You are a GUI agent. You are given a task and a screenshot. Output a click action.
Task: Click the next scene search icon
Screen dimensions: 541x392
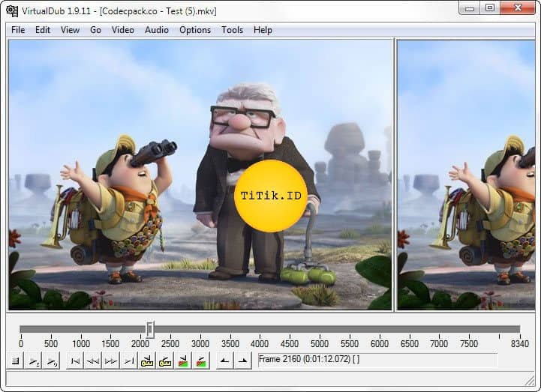coord(200,361)
